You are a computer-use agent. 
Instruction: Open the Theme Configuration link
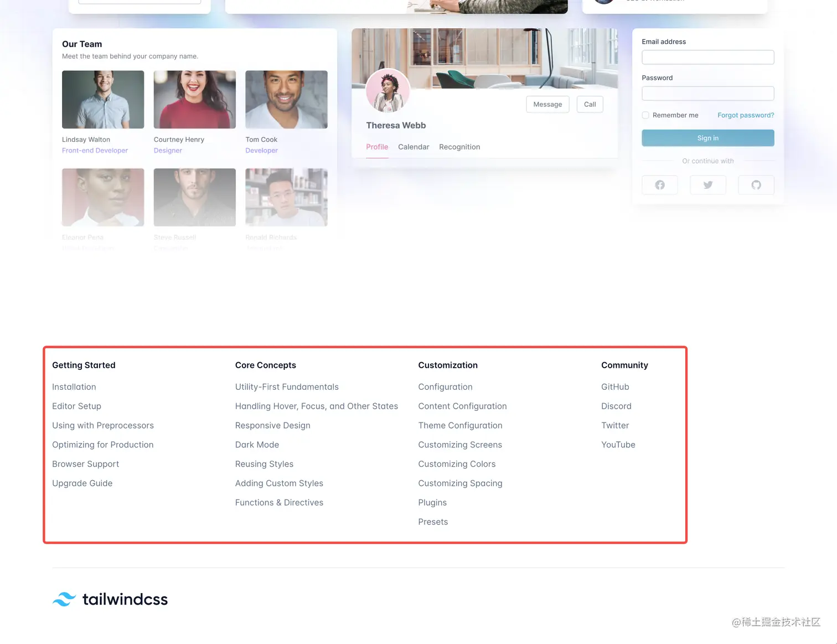click(461, 425)
